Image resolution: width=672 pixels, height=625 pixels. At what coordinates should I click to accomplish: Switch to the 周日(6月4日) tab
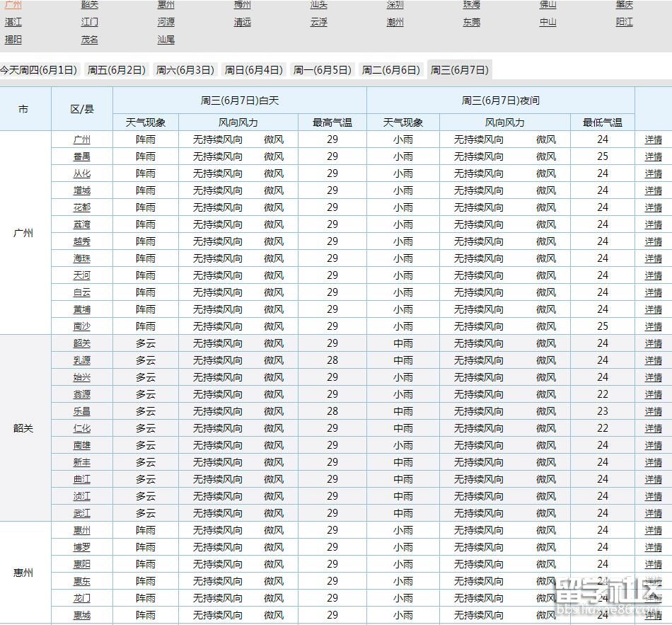pos(255,70)
